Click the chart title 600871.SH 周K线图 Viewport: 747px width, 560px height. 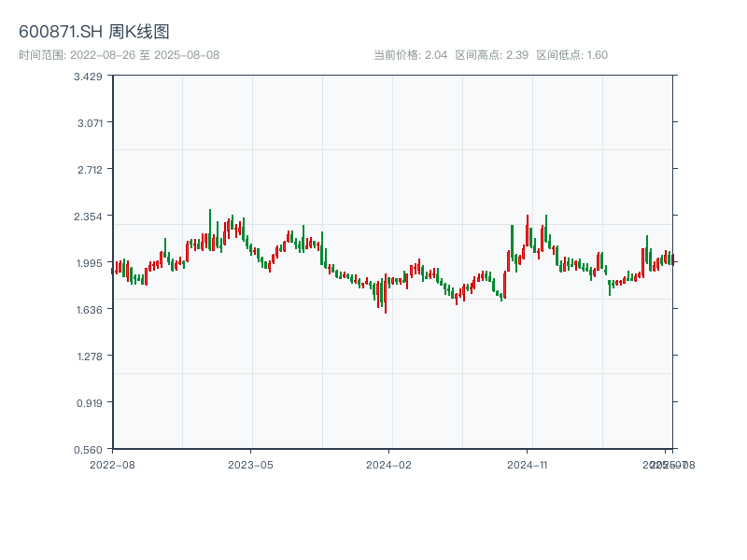coord(94,33)
